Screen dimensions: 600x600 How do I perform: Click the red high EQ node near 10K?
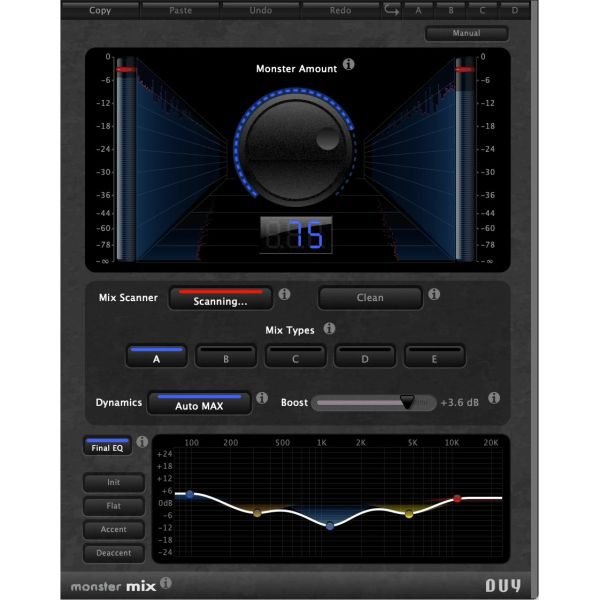pyautogui.click(x=457, y=499)
